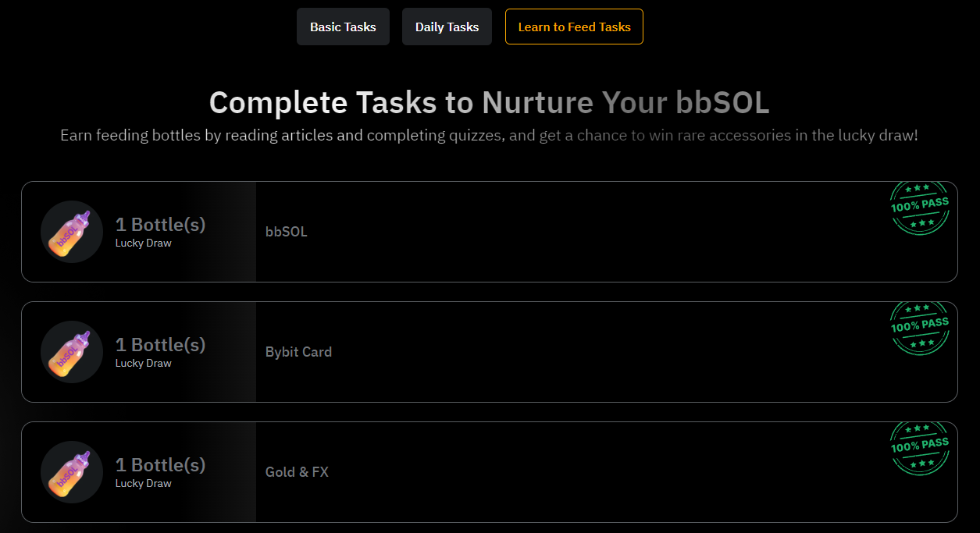Click the 100% PASS stamp on the bbSOL task

(x=920, y=207)
